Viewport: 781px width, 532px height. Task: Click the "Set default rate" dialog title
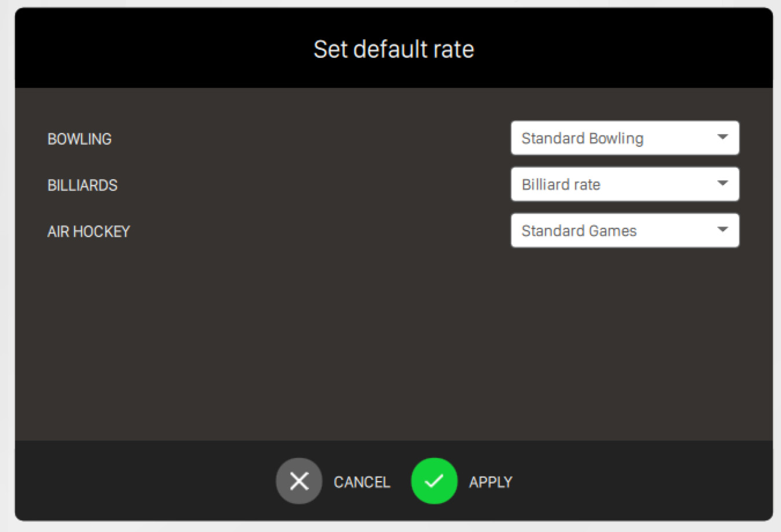pyautogui.click(x=393, y=49)
